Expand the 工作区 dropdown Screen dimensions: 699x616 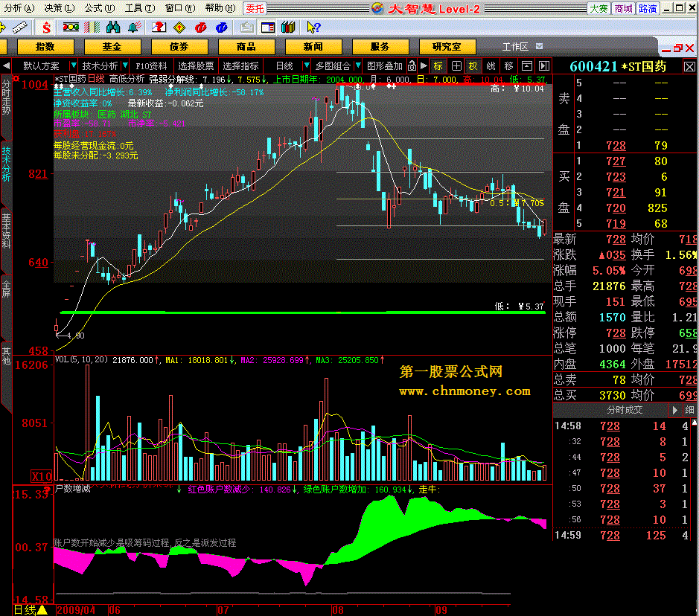(x=539, y=46)
